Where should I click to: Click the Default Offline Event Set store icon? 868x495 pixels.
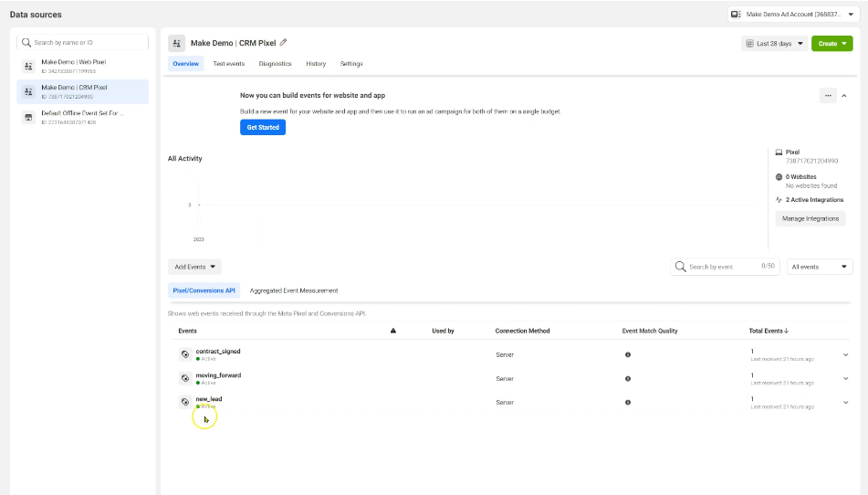pos(28,118)
